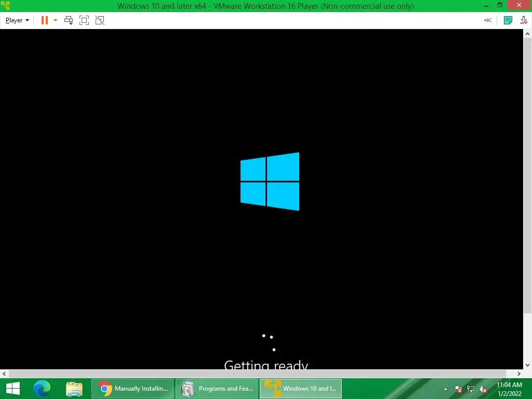Collapse the device toolbar chevrons
The image size is (532, 399).
(487, 20)
